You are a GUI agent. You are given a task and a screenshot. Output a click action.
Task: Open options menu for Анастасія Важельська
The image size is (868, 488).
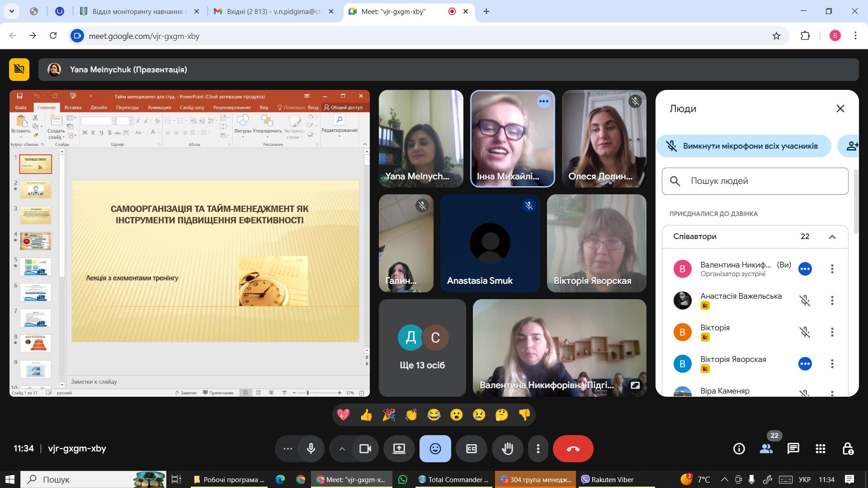832,300
